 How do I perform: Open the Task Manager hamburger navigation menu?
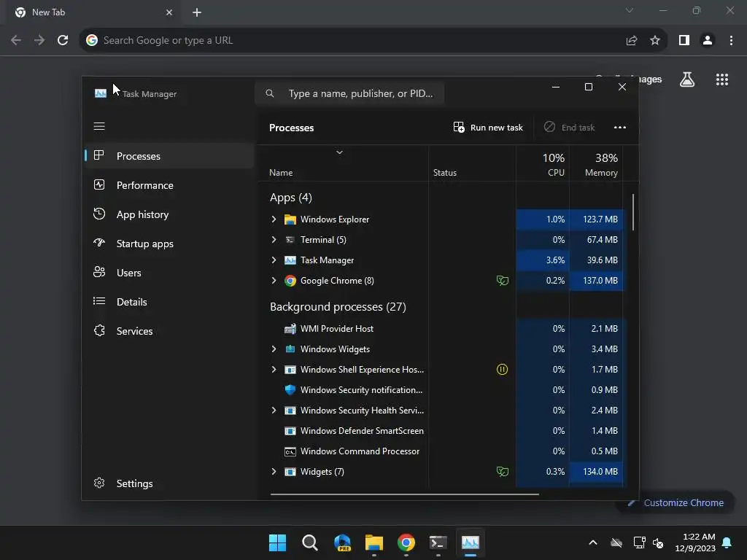click(99, 126)
